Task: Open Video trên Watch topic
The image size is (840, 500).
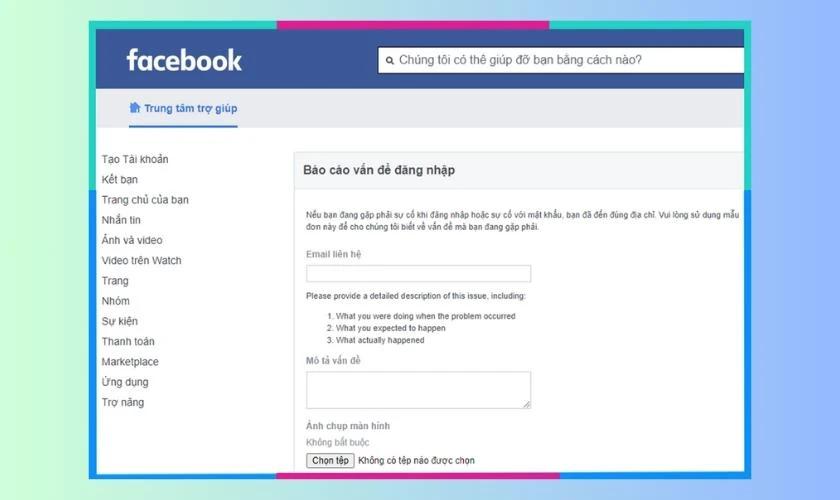Action: pyautogui.click(x=141, y=260)
